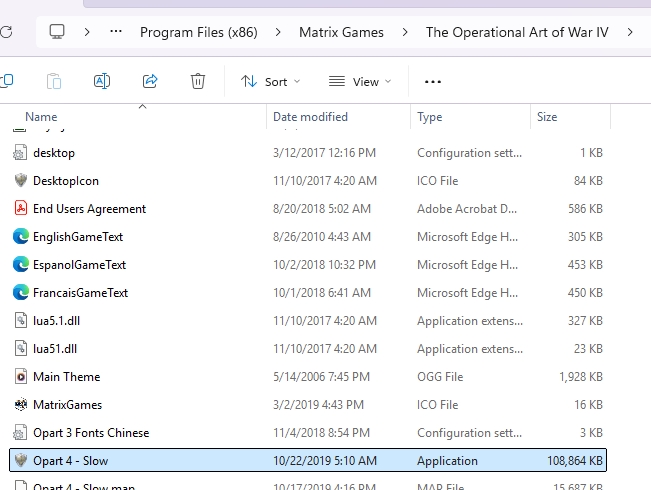Open the View dropdown menu

[x=360, y=82]
